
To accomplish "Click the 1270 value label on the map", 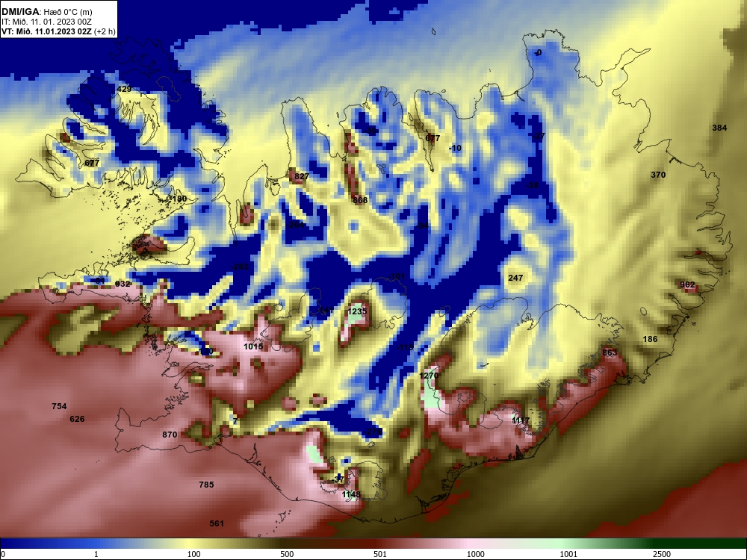I will pyautogui.click(x=429, y=376).
